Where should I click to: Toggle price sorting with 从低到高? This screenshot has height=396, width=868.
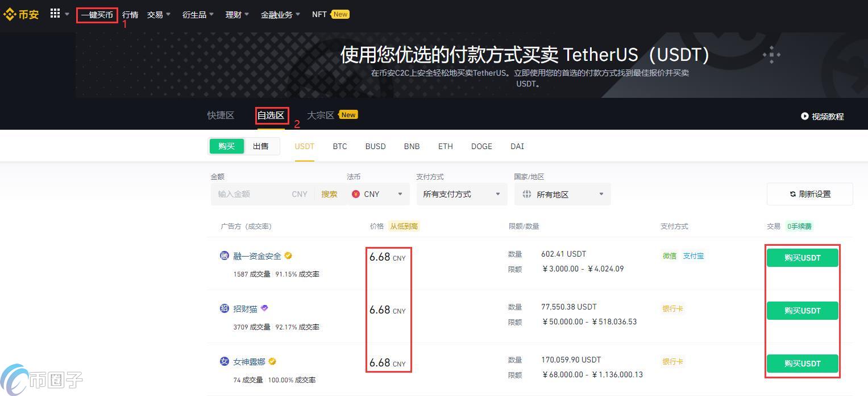404,226
